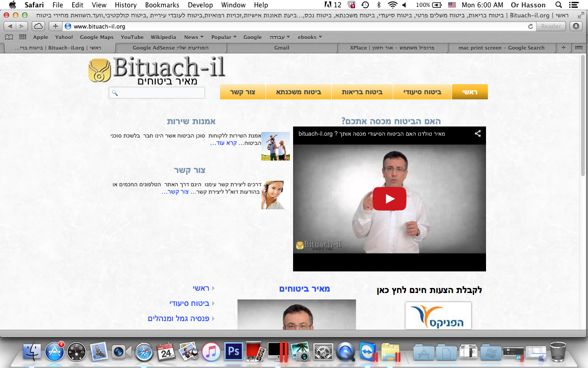Click the plus add-bookmark button beside address bar
The image size is (588, 368).
pyautogui.click(x=55, y=26)
